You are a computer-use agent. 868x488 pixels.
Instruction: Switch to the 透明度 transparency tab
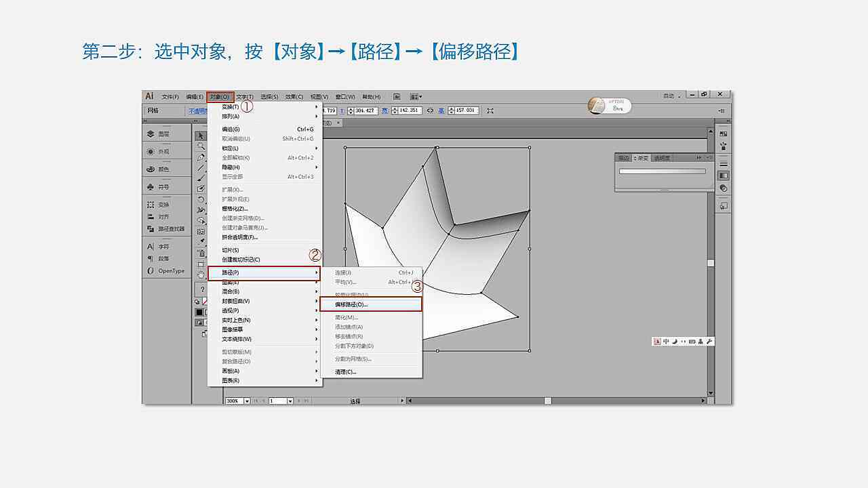(662, 158)
